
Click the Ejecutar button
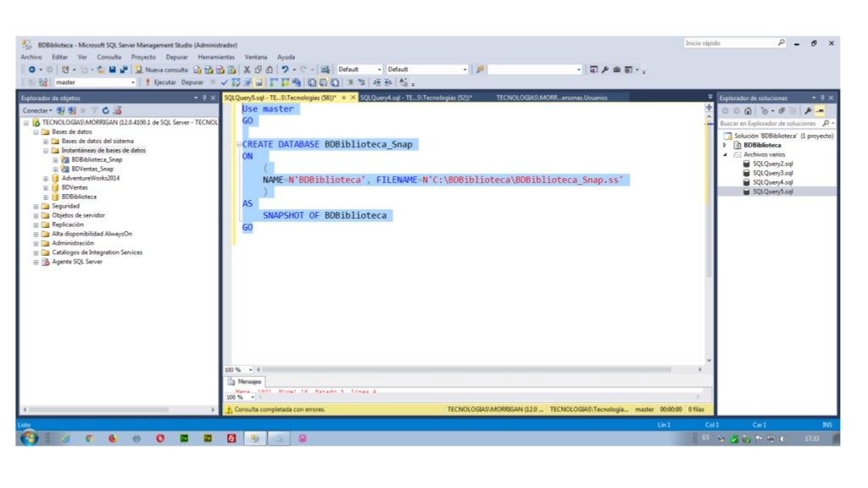click(159, 82)
